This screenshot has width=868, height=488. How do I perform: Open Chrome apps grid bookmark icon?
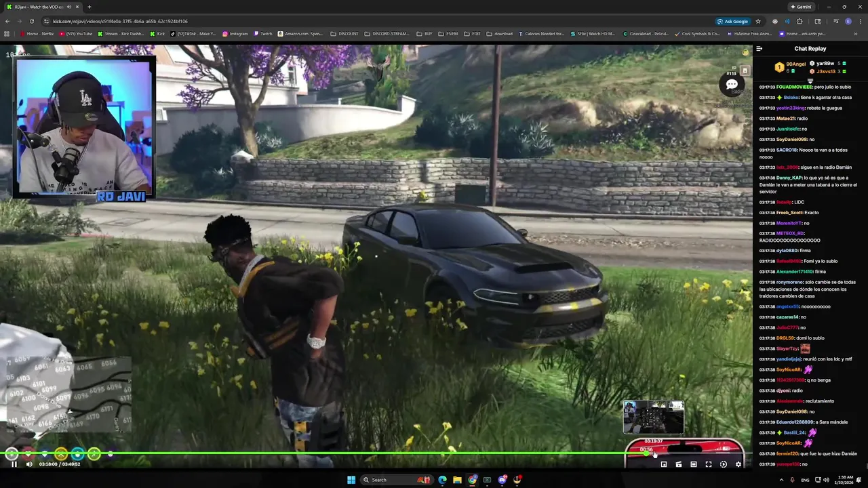[7, 33]
